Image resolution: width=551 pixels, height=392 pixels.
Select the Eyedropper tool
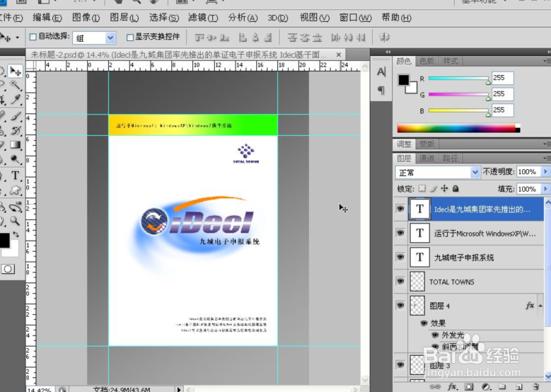coord(15,100)
